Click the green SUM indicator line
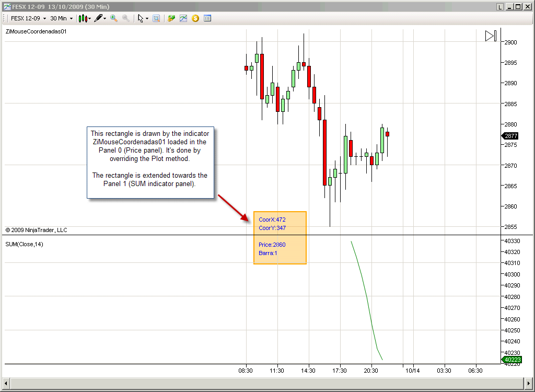The height and width of the screenshot is (392, 535). pyautogui.click(x=367, y=297)
